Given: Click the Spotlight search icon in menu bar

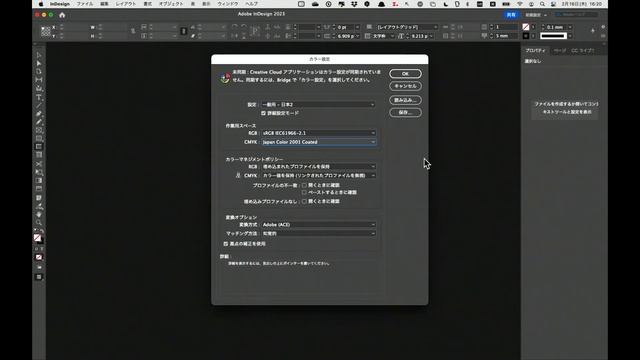Looking at the screenshot, I should [542, 4].
